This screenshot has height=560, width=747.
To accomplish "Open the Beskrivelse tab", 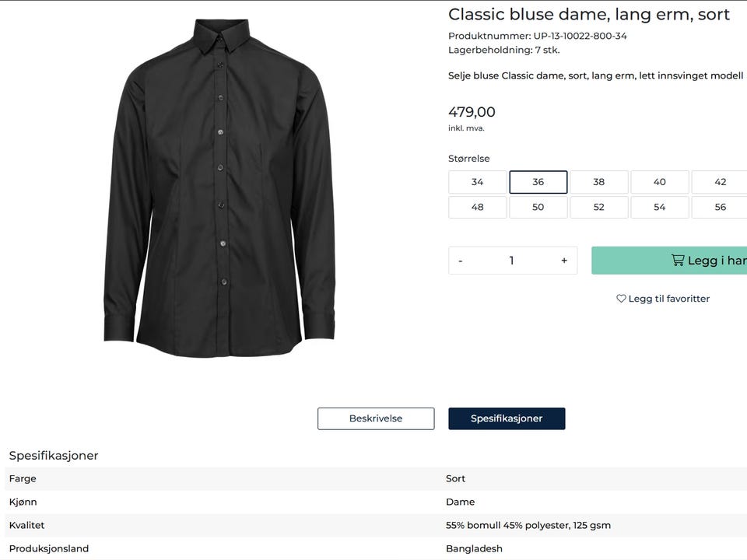I will [x=376, y=418].
